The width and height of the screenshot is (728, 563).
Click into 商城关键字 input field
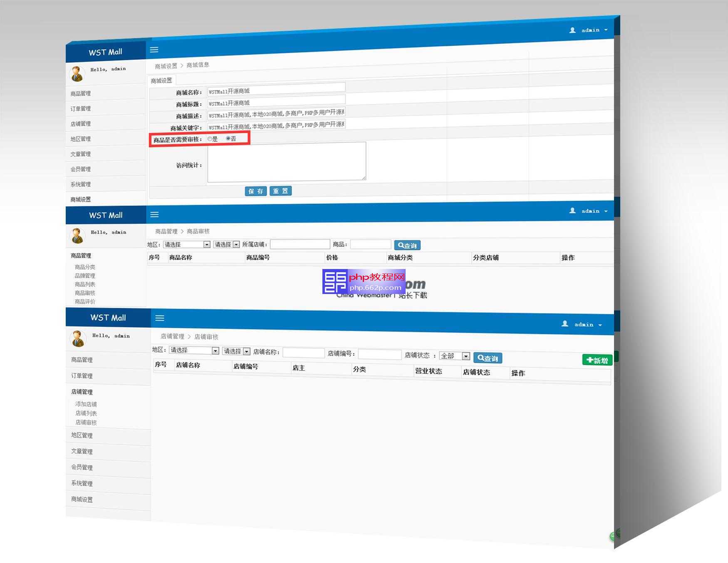tap(276, 125)
